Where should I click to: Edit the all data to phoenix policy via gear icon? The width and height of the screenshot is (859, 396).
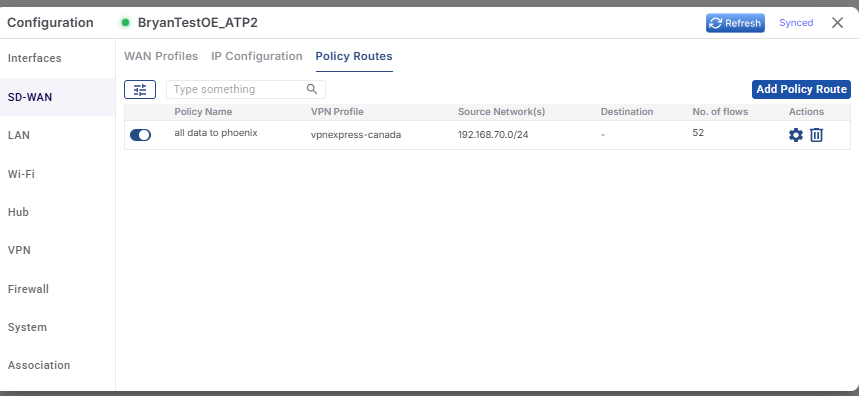pyautogui.click(x=795, y=135)
